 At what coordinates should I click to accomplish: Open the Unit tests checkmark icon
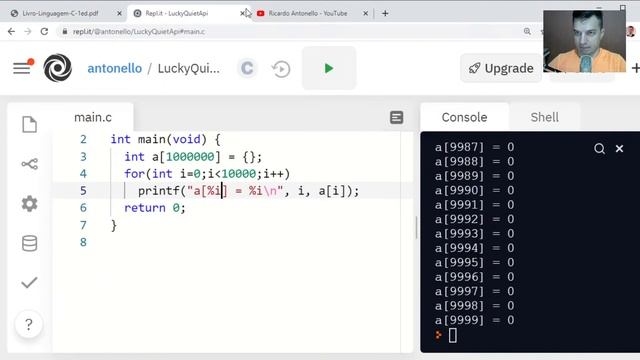(x=29, y=282)
